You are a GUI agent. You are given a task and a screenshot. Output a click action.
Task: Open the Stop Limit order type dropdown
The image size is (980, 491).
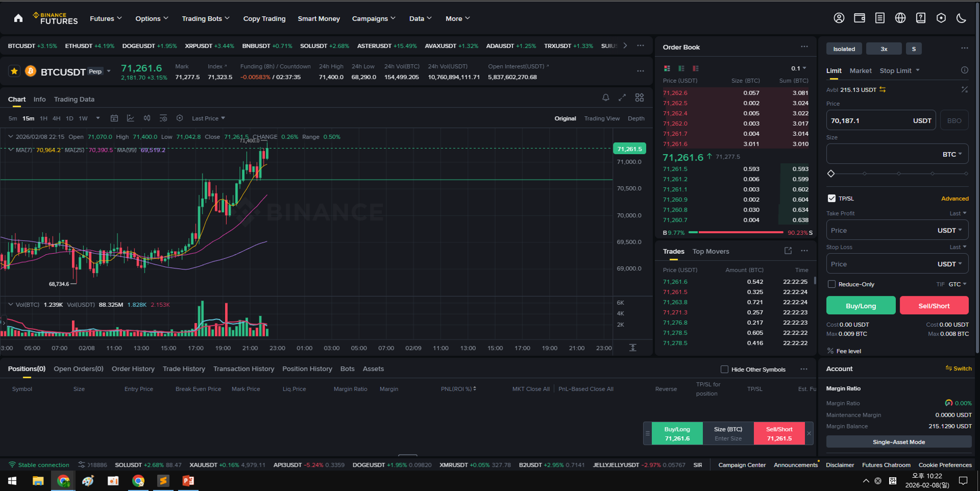coord(900,71)
